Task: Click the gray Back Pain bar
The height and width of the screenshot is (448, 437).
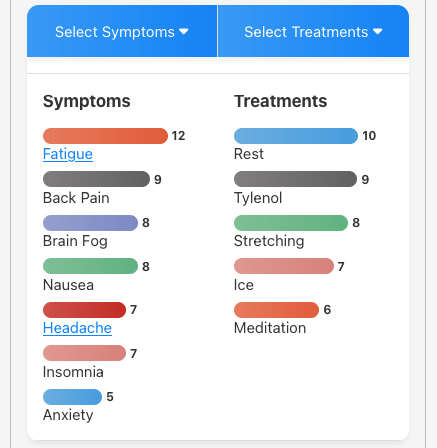Action: coord(96,179)
